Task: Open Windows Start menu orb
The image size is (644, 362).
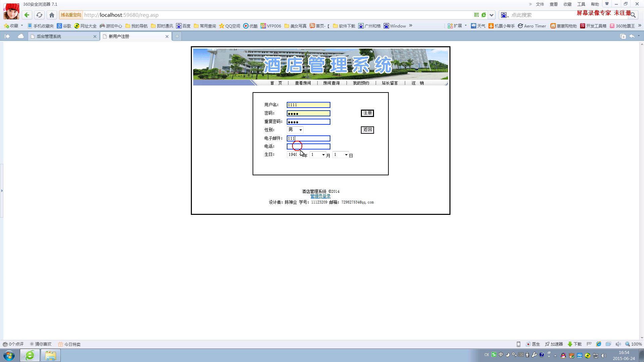Action: pos(9,355)
